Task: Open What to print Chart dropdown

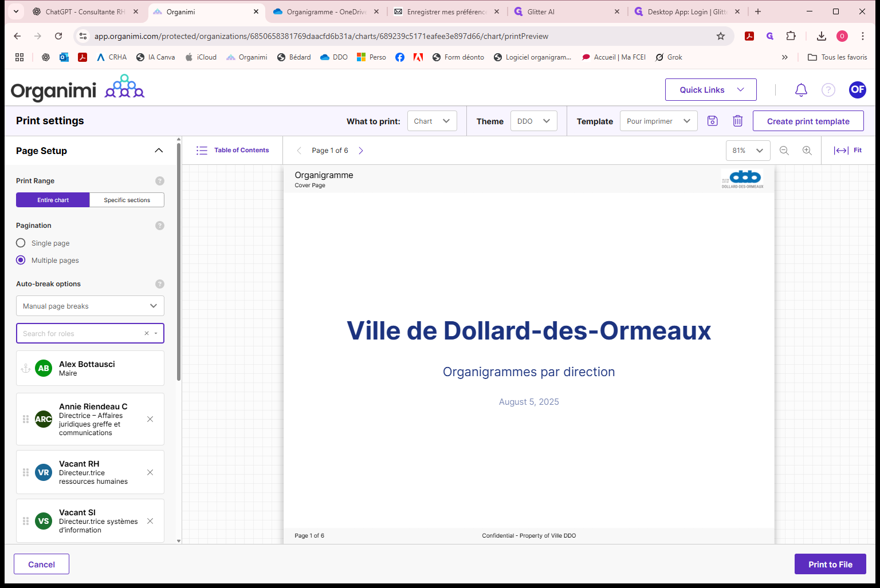Action: coord(432,121)
